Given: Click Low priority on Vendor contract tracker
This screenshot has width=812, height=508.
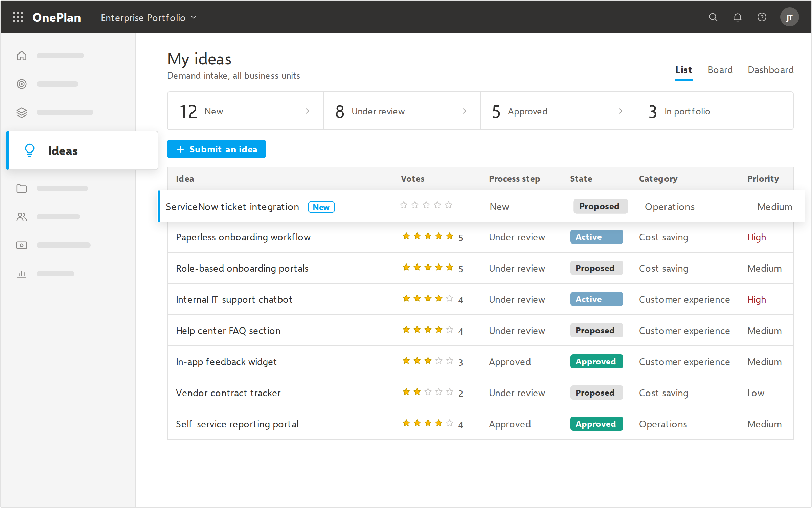Looking at the screenshot, I should (756, 393).
